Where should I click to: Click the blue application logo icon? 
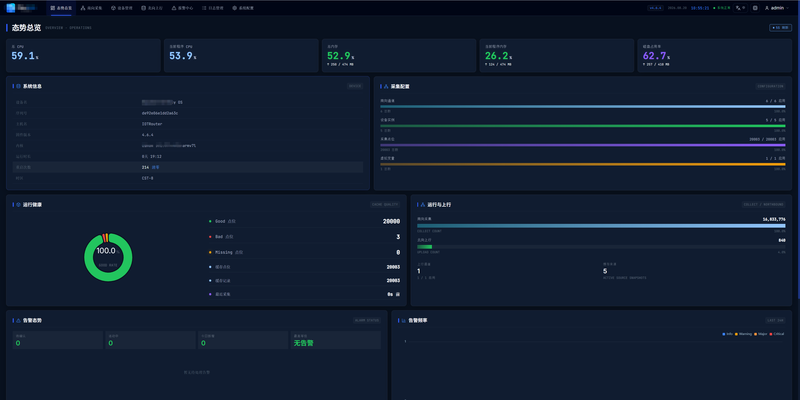(11, 8)
